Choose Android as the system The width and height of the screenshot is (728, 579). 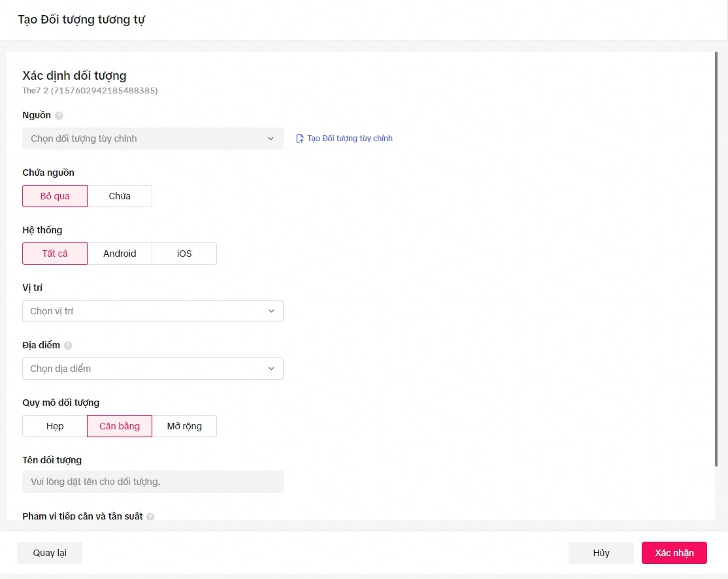pyautogui.click(x=120, y=254)
